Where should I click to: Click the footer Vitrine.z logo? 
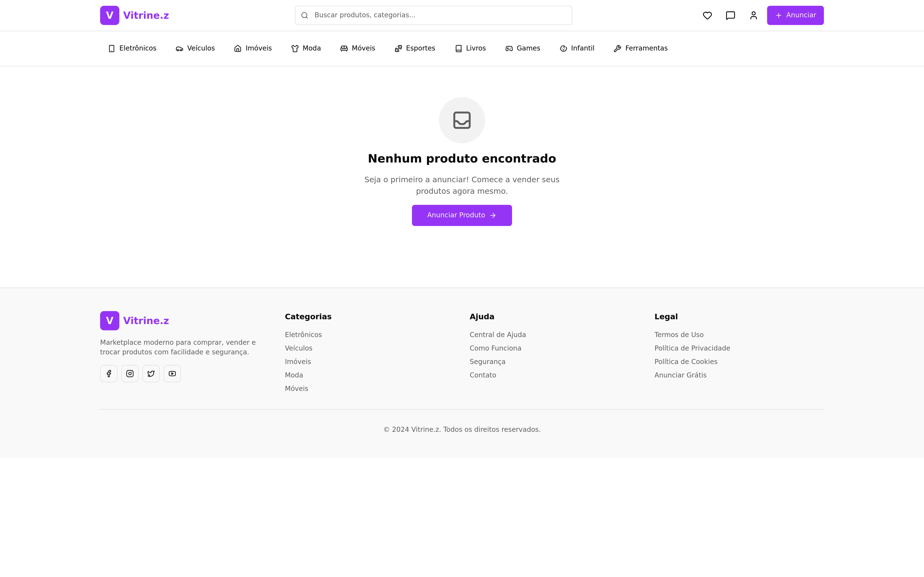[x=135, y=320]
